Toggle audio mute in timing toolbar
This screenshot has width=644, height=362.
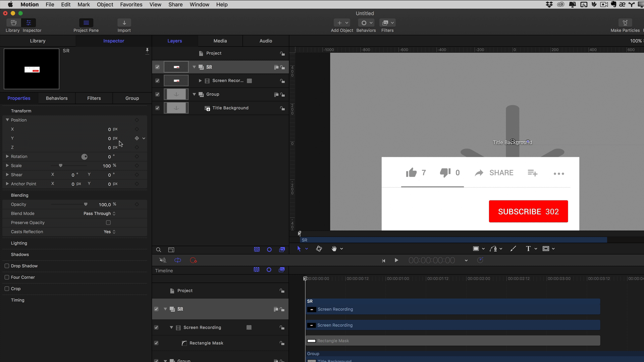coord(163,260)
